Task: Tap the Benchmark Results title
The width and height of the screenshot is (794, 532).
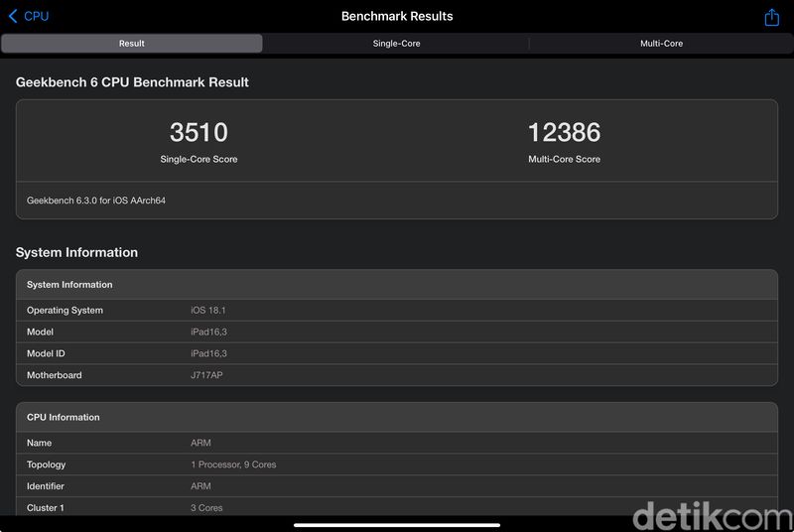Action: 397,16
